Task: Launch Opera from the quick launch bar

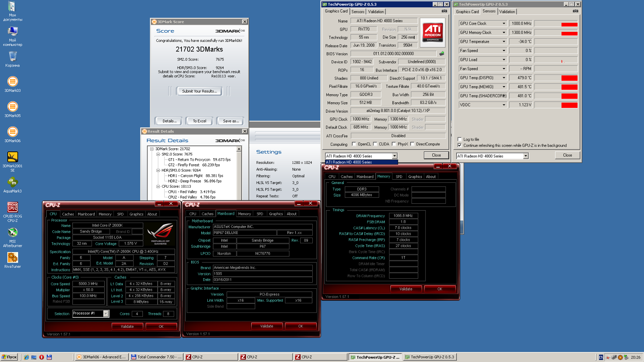Action: tap(41, 357)
